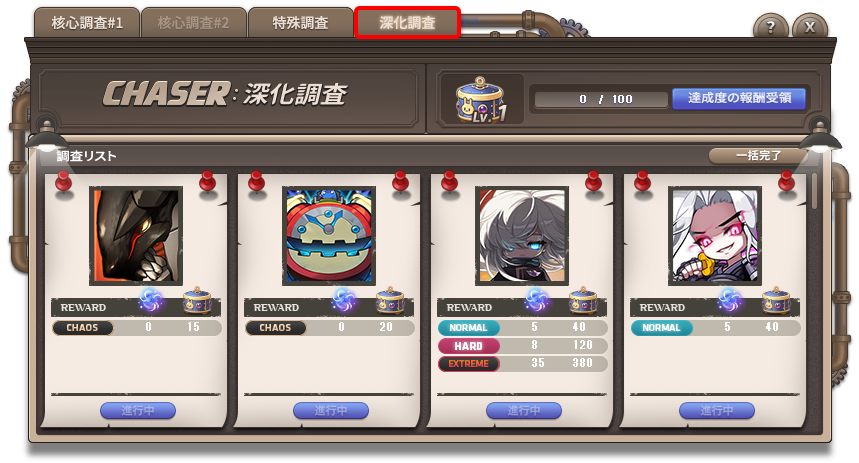Open the help question mark button

(x=770, y=27)
